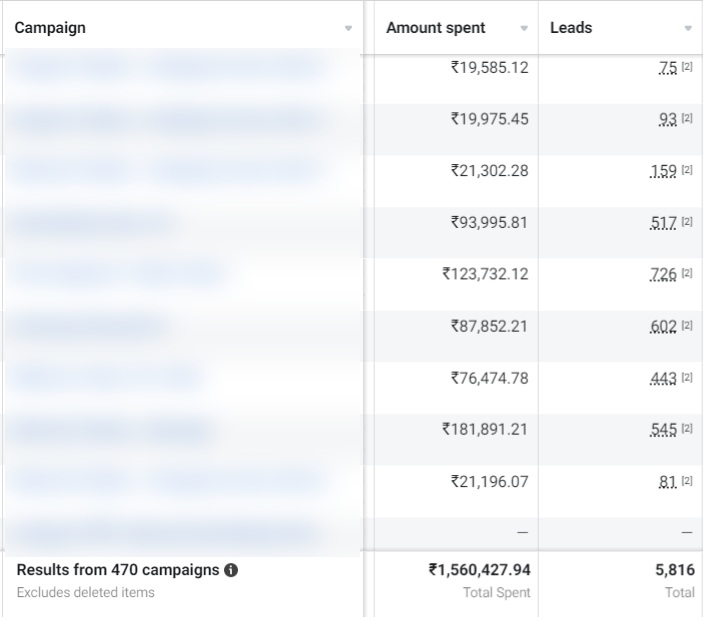Sort by the Leads column header
The image size is (703, 617).
point(571,28)
